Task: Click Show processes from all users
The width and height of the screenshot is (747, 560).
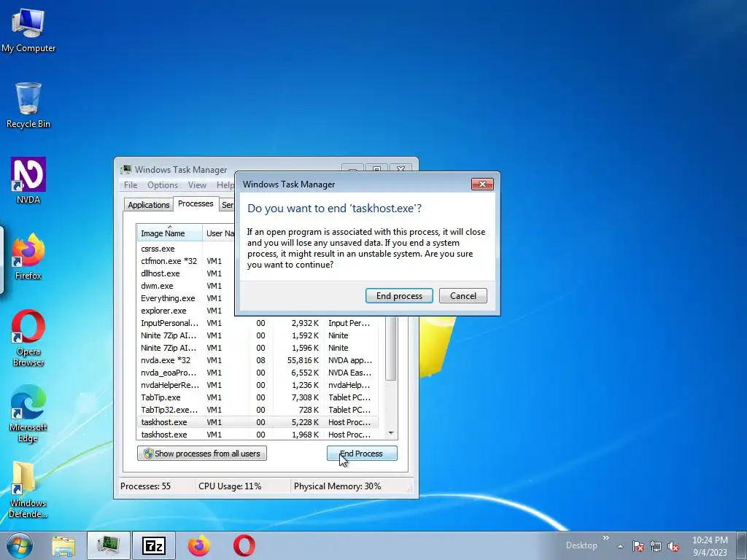Action: point(202,454)
